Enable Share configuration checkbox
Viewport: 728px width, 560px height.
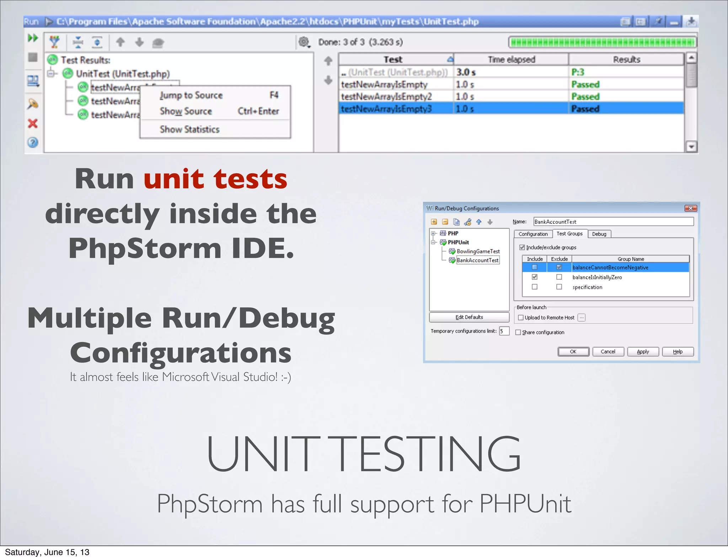pos(518,332)
